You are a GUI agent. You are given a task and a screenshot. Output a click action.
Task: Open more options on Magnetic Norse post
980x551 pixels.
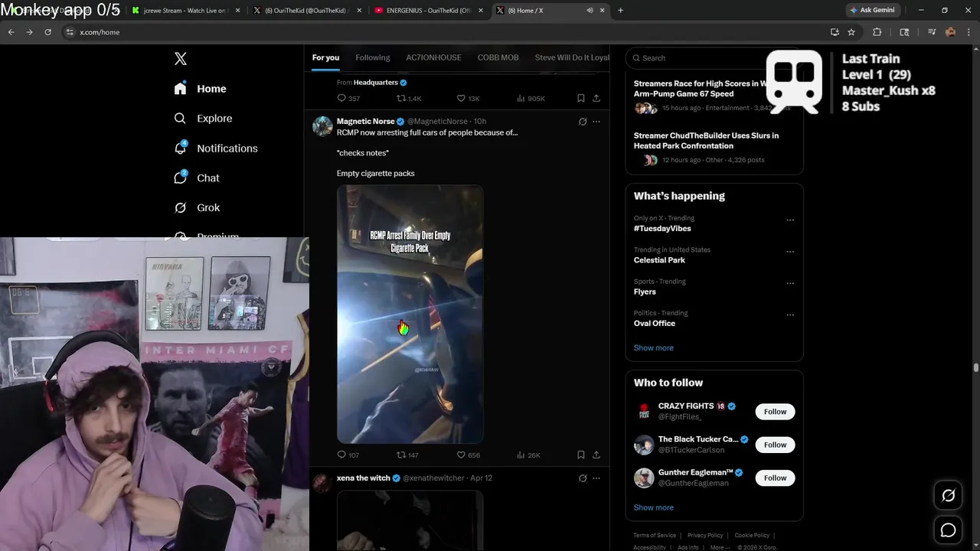(596, 122)
